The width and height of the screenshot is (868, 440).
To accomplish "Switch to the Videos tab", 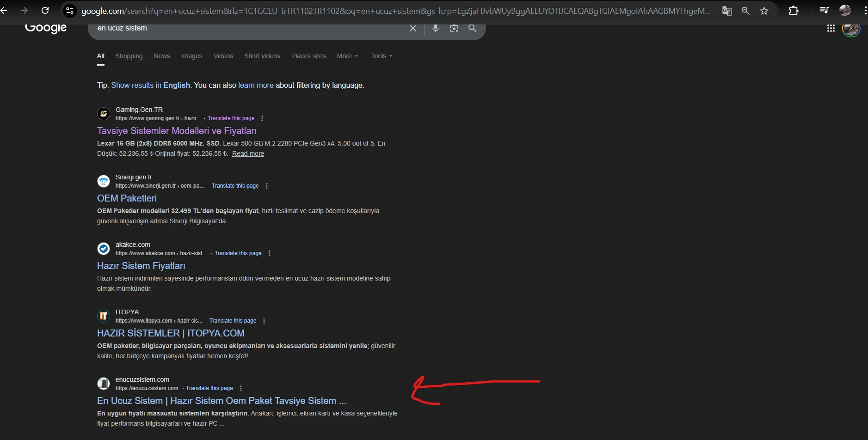I will click(x=223, y=56).
